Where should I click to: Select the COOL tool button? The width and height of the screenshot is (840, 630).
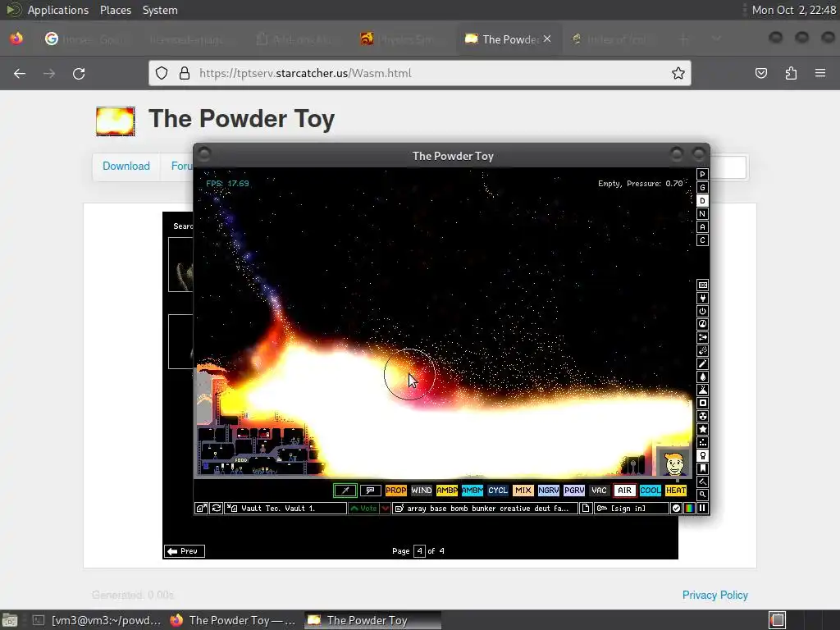click(651, 491)
